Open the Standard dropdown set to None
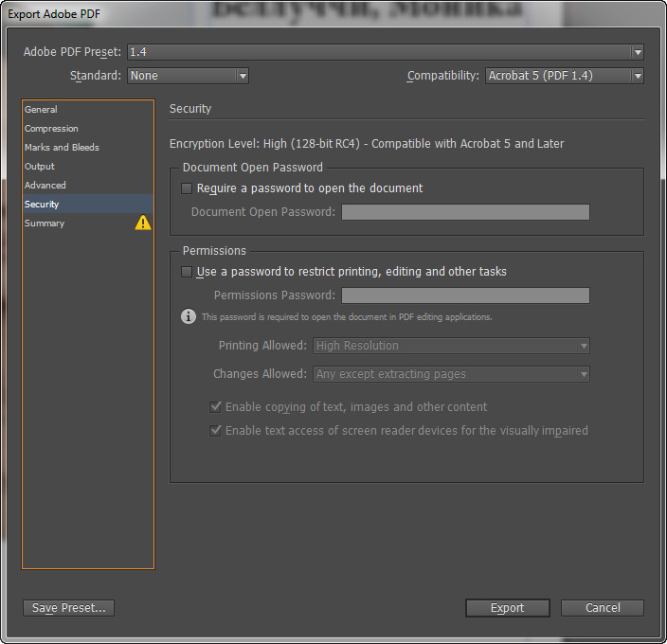 point(188,76)
